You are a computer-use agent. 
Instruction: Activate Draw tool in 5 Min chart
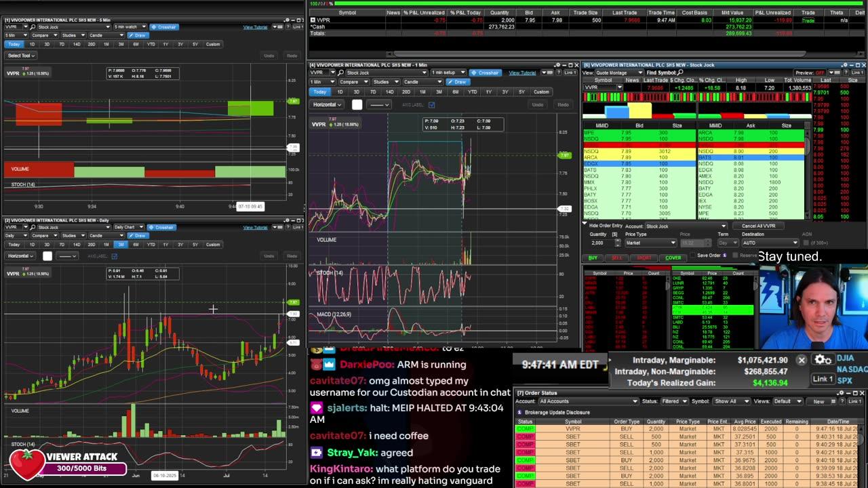(x=138, y=35)
